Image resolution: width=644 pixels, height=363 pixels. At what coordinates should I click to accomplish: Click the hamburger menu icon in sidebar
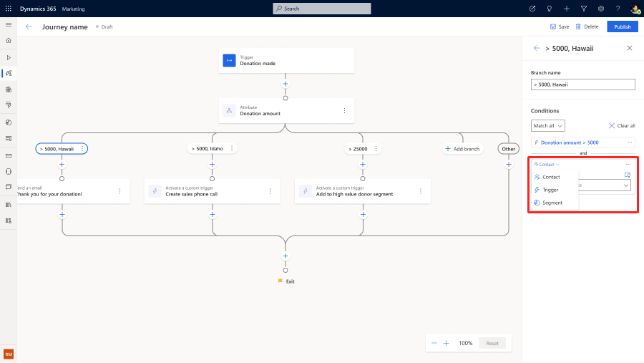(9, 24)
